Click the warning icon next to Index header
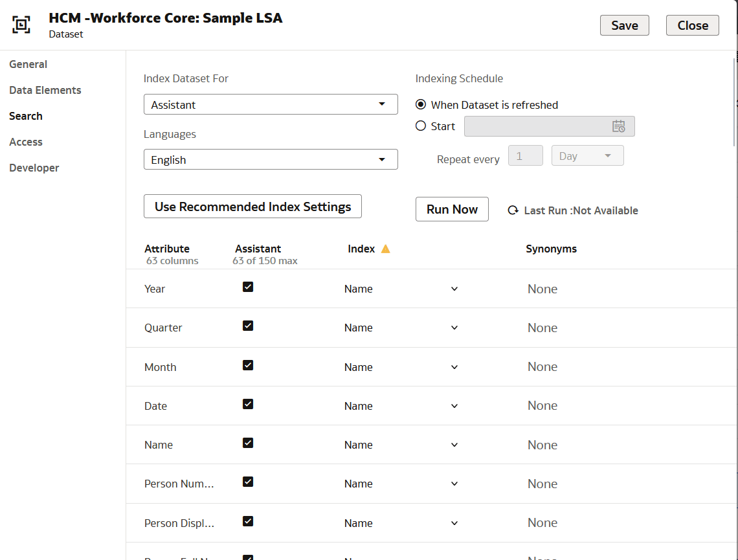Viewport: 738px width, 560px height. [386, 248]
